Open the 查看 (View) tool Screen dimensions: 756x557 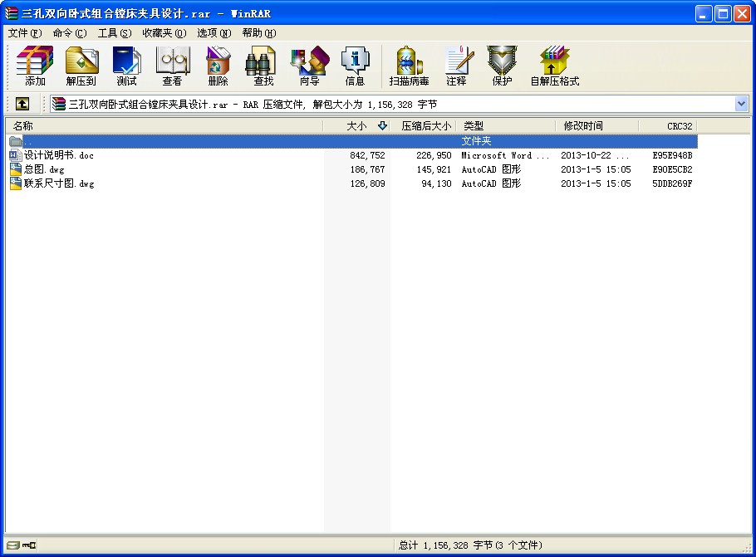tap(172, 66)
